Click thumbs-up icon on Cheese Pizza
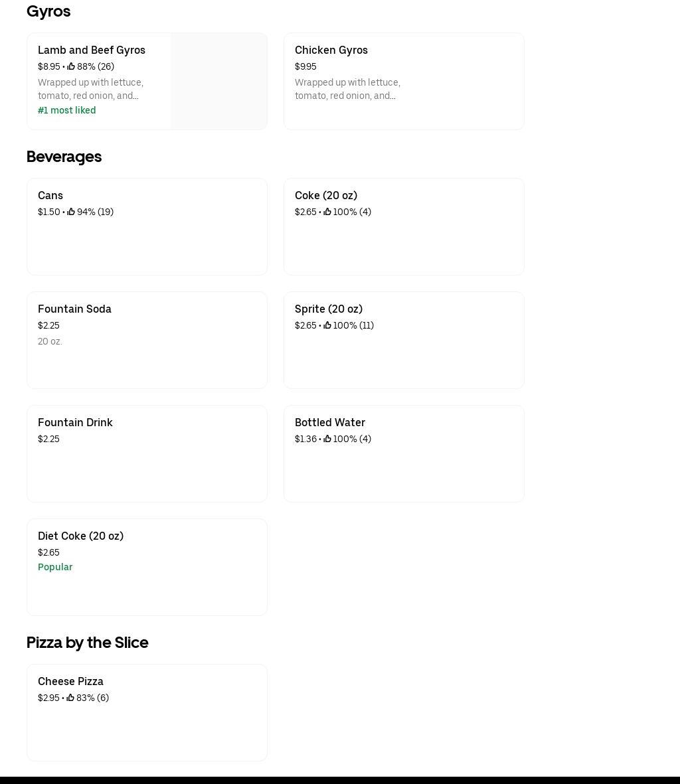 70,698
